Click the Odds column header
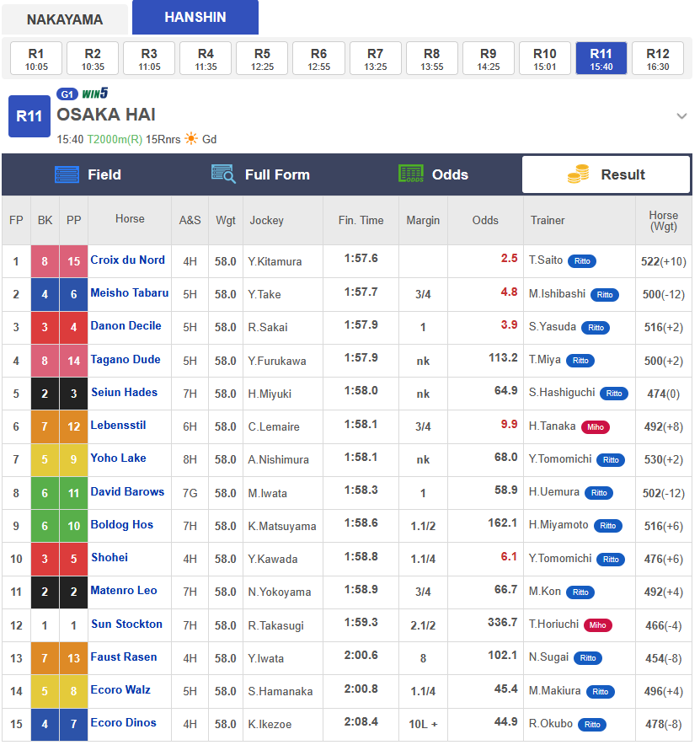The height and width of the screenshot is (745, 700). (485, 221)
